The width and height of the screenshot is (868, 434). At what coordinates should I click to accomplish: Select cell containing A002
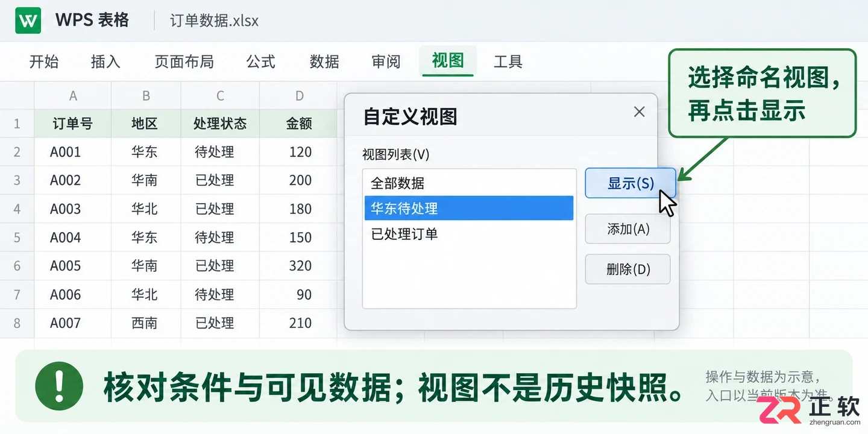(73, 180)
